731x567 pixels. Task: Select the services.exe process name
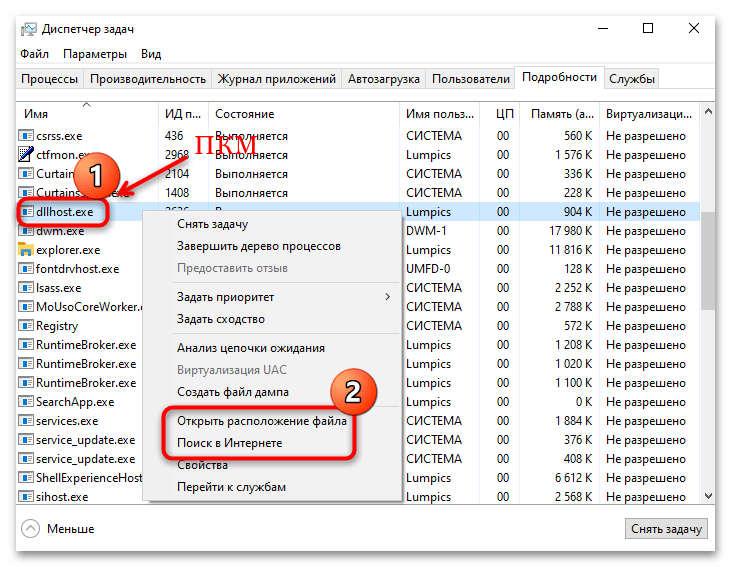[67, 421]
